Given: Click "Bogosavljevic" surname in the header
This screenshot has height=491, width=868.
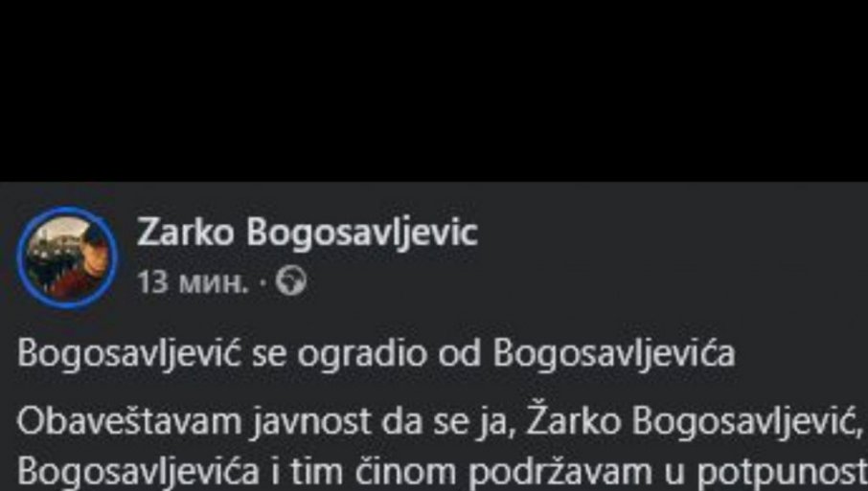Looking at the screenshot, I should [x=361, y=233].
